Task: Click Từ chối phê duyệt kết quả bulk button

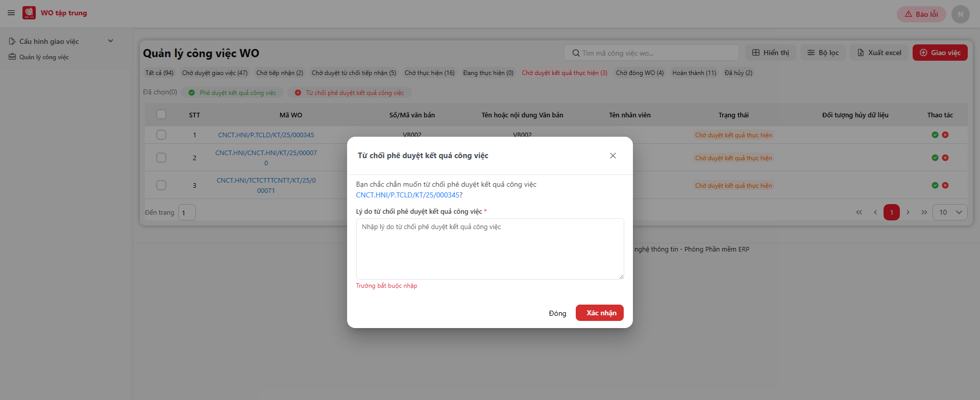Action: (350, 93)
